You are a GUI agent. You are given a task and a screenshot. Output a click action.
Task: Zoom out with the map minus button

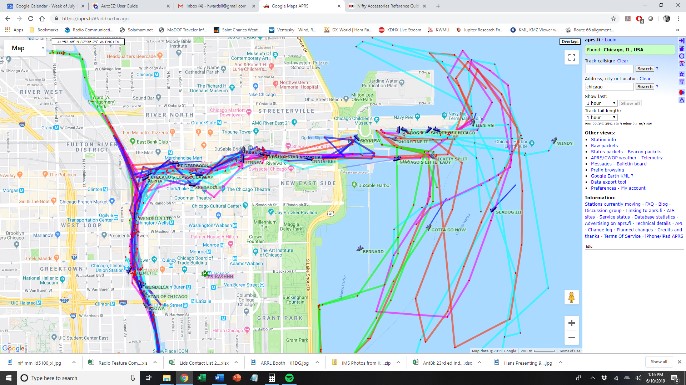click(x=571, y=338)
